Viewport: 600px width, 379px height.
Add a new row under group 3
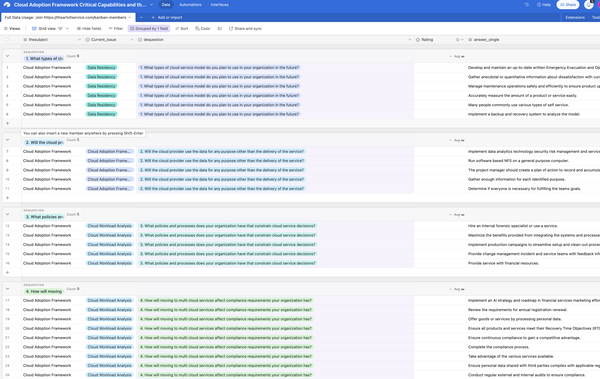(7, 273)
